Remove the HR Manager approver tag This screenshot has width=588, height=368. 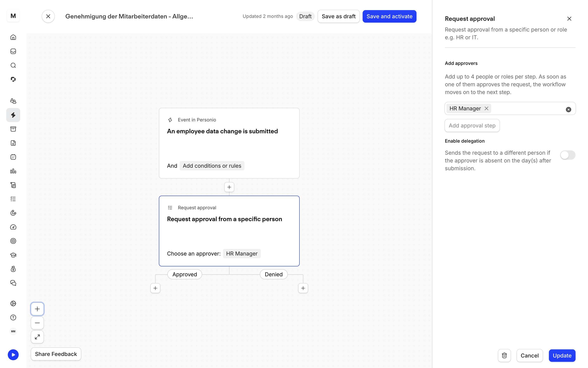click(486, 109)
